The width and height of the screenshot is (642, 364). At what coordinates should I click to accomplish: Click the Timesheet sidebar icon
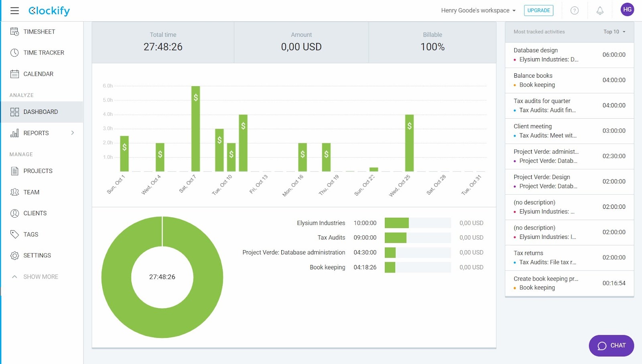tap(14, 32)
